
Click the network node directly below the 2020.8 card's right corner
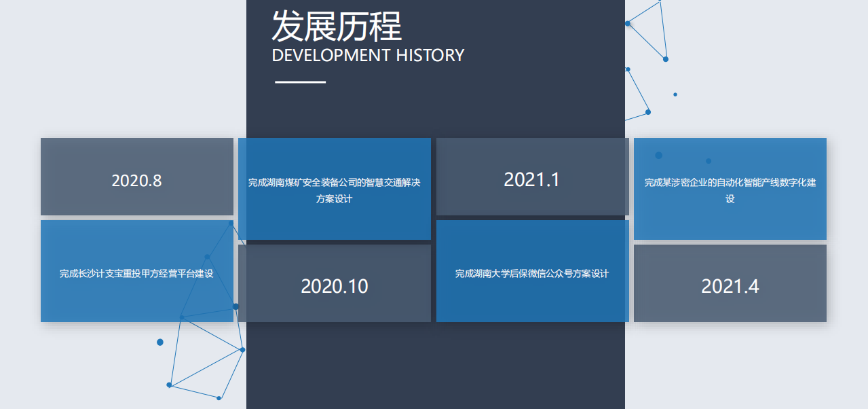231,223
